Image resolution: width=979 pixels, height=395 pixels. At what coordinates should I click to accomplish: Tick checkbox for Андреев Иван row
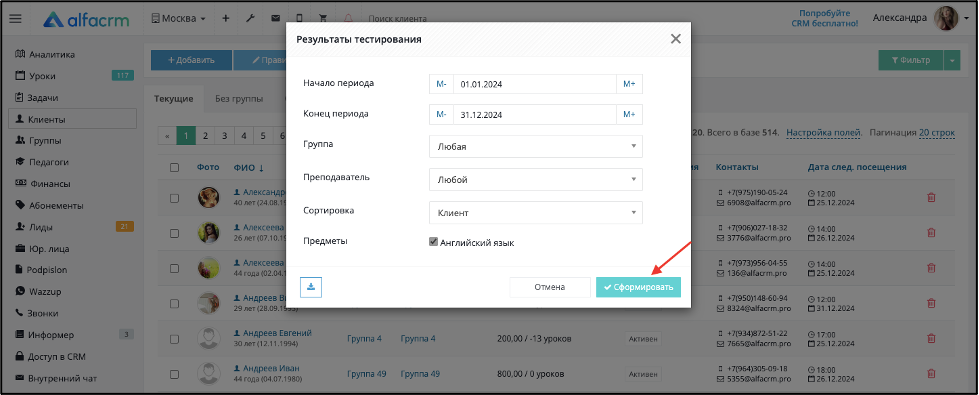174,374
